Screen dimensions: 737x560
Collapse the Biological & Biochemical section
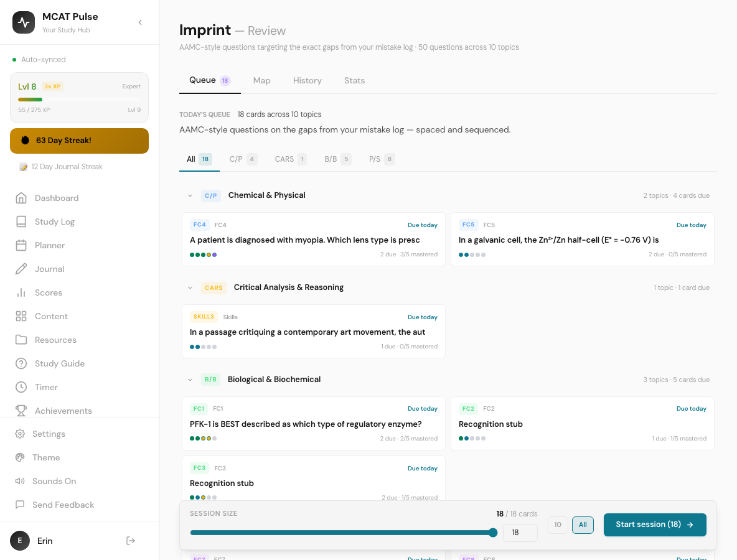point(190,380)
